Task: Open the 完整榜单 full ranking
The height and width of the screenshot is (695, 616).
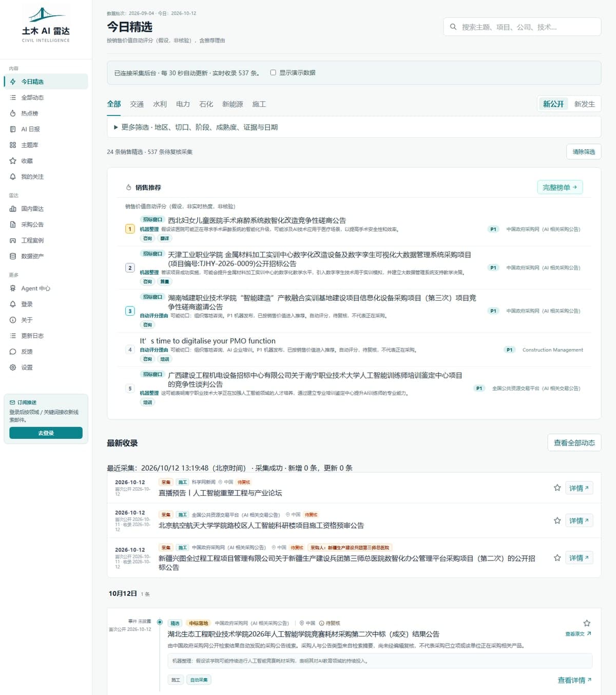Action: (560, 187)
